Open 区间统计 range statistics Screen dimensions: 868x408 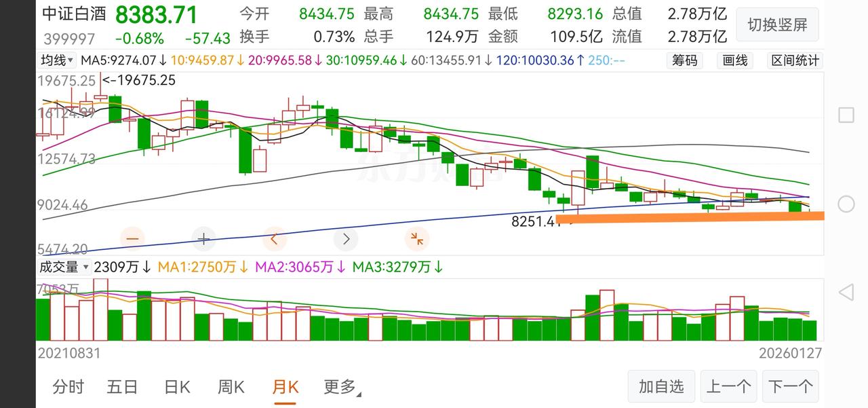click(x=795, y=60)
